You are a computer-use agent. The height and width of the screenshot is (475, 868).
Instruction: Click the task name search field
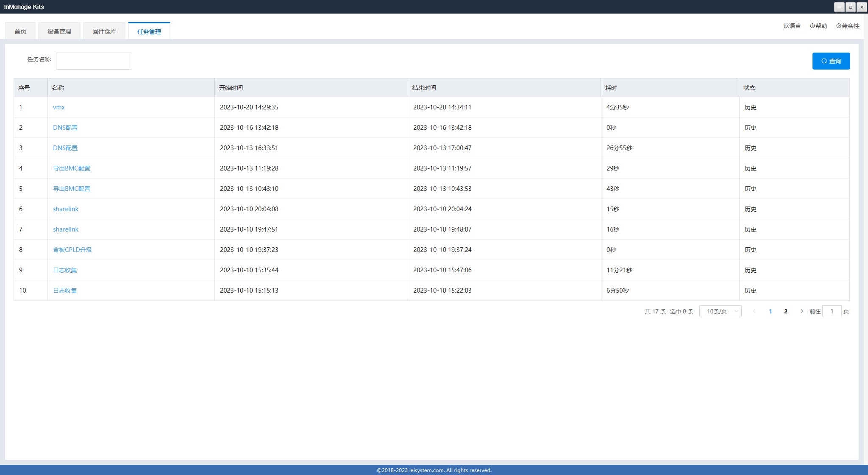tap(94, 61)
